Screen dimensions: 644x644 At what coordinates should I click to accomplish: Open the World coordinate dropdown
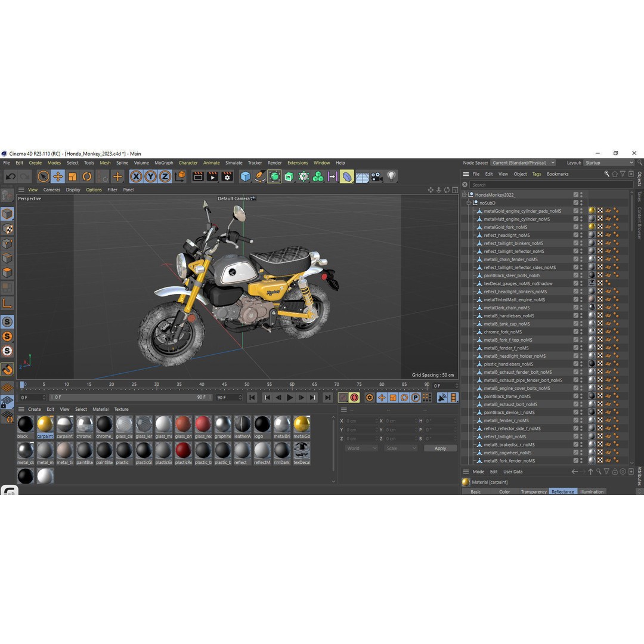[x=361, y=448]
